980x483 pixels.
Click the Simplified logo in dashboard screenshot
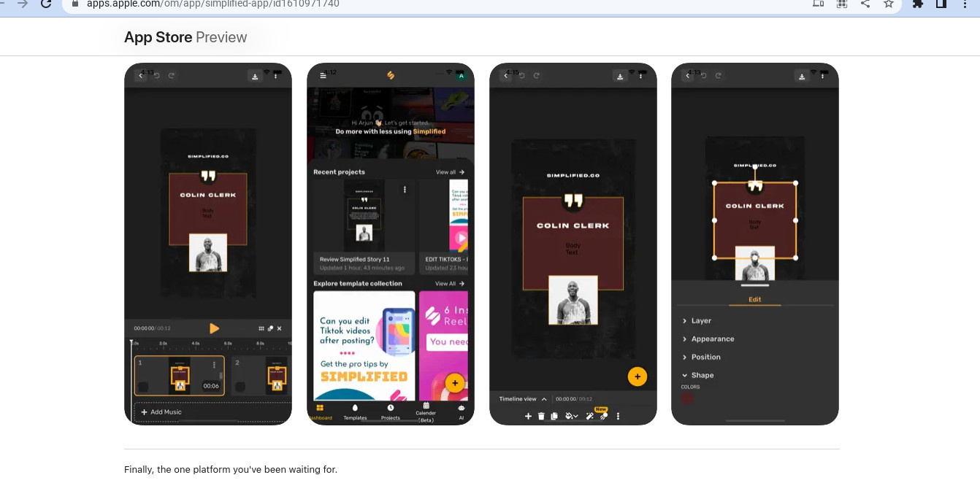click(391, 75)
